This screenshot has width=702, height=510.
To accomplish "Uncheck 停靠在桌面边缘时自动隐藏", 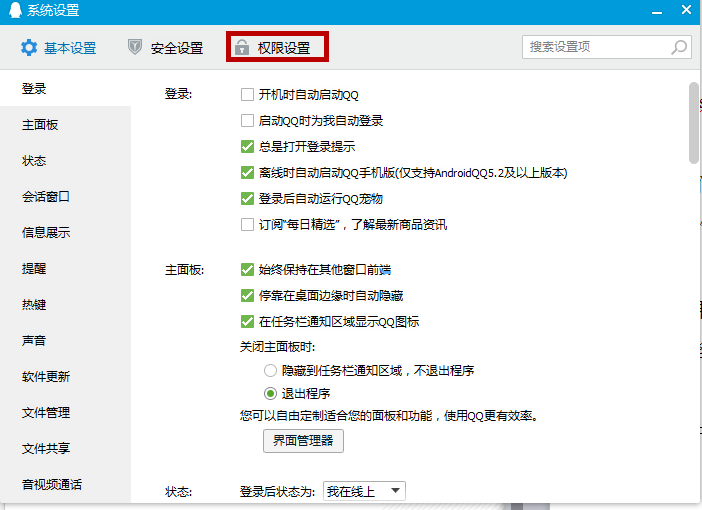I will pyautogui.click(x=247, y=296).
